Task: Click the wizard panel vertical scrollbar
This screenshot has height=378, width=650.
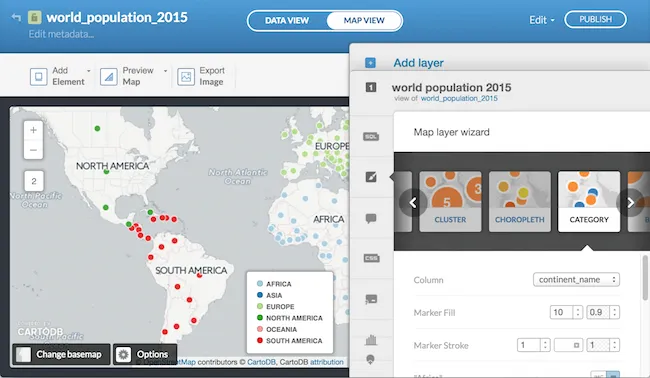Action: point(645,278)
